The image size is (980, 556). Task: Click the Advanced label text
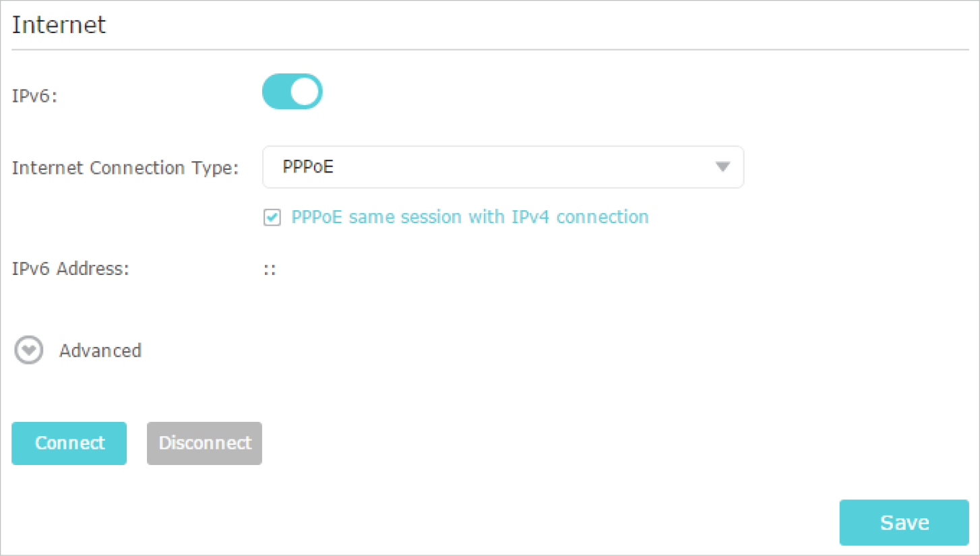coord(100,351)
